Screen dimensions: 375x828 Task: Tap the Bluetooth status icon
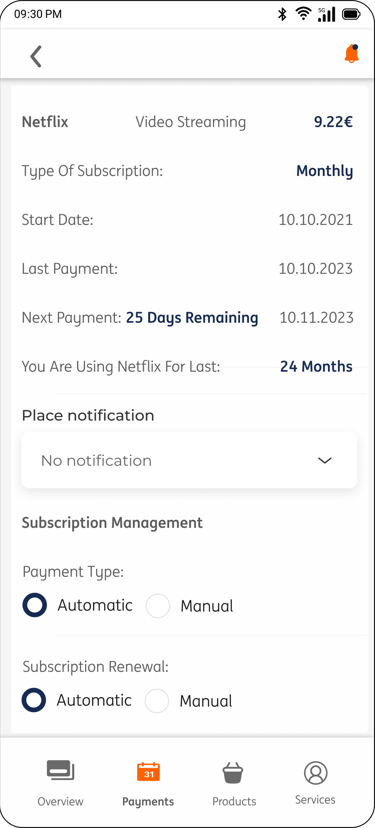click(282, 14)
